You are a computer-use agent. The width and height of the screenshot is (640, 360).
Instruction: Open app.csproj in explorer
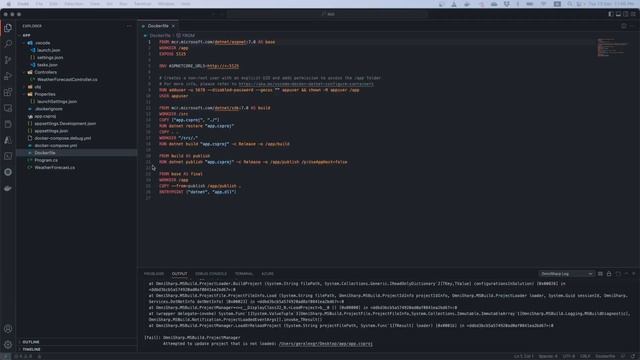[45, 116]
